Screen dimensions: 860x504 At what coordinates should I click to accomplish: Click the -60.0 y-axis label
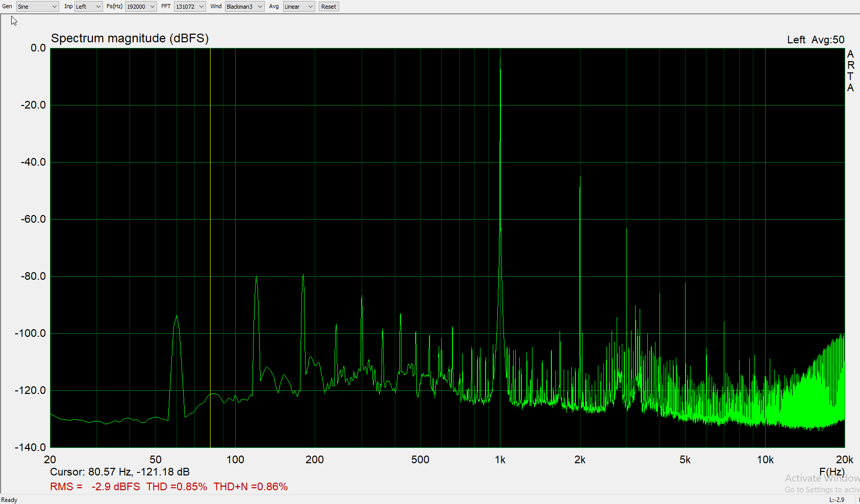point(33,219)
